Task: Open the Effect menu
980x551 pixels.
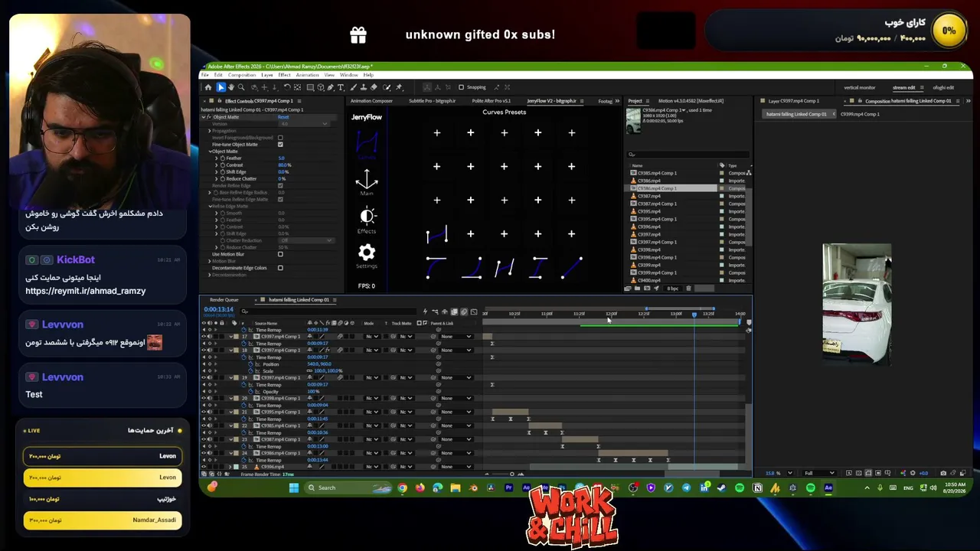Action: click(x=284, y=75)
